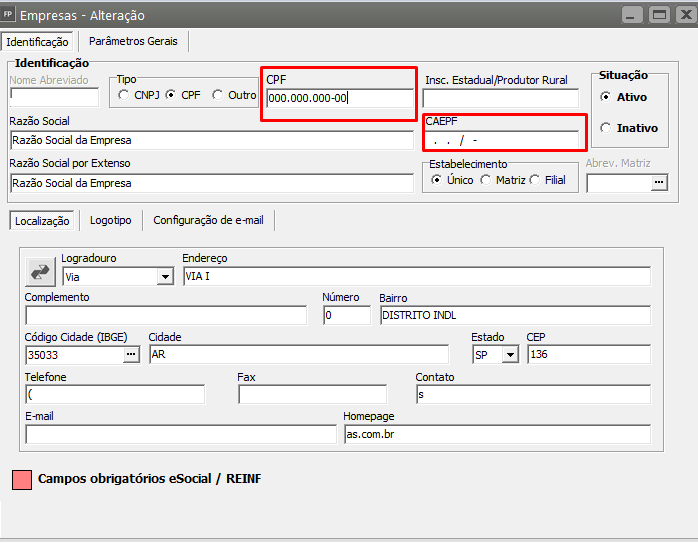Image resolution: width=698 pixels, height=543 pixels.
Task: Click the E-mail input field
Action: tap(180, 434)
